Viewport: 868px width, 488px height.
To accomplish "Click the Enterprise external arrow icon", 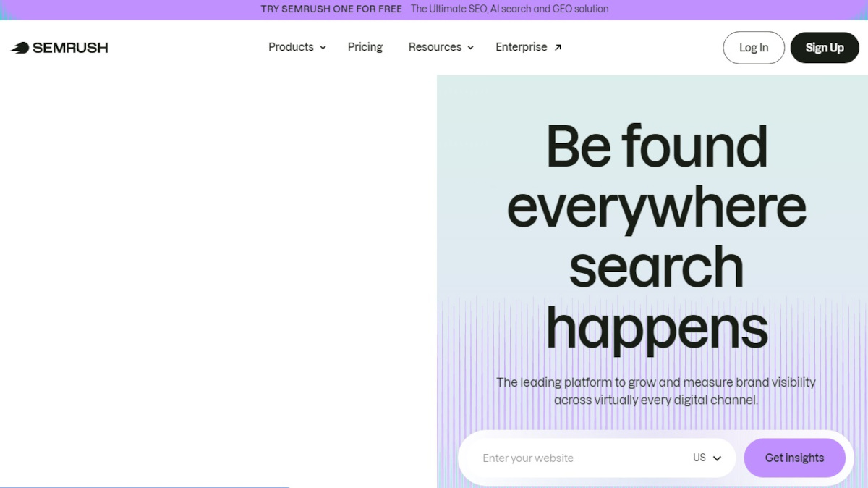I will click(x=558, y=48).
